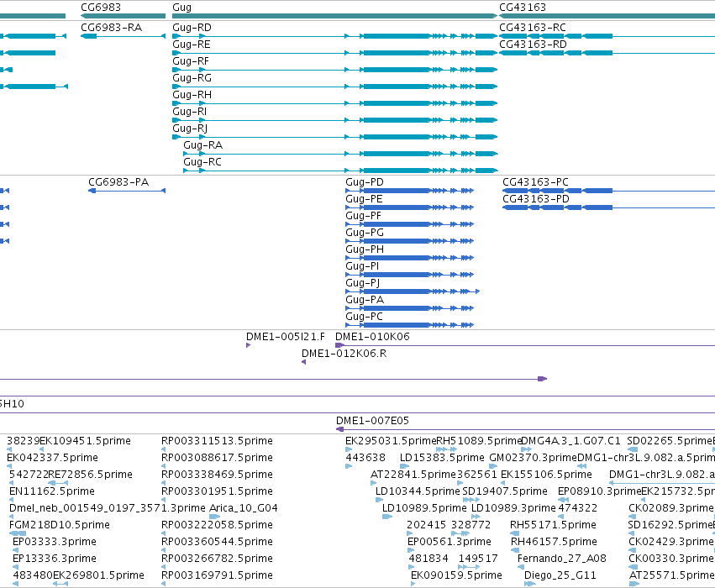Select transcript Gug-RF label
715x588 pixels.
pyautogui.click(x=191, y=61)
